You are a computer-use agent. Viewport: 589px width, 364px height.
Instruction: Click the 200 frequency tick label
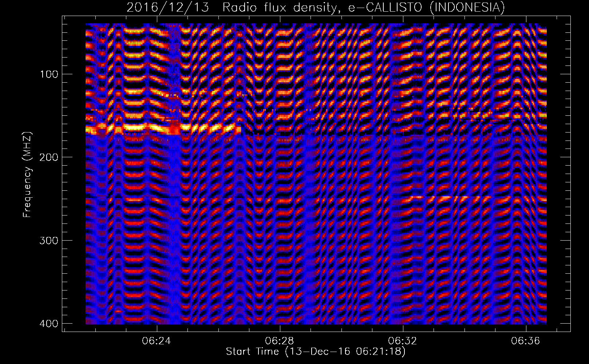click(48, 157)
